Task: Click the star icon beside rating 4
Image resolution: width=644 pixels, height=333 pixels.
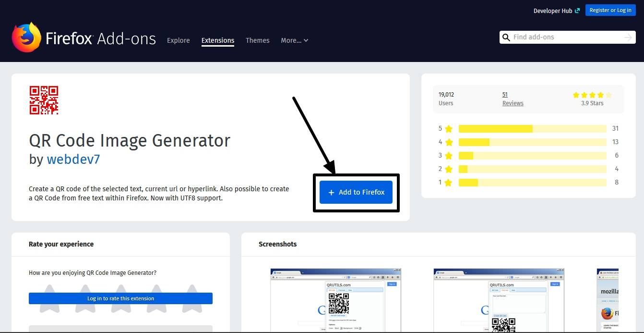Action: 449,142
